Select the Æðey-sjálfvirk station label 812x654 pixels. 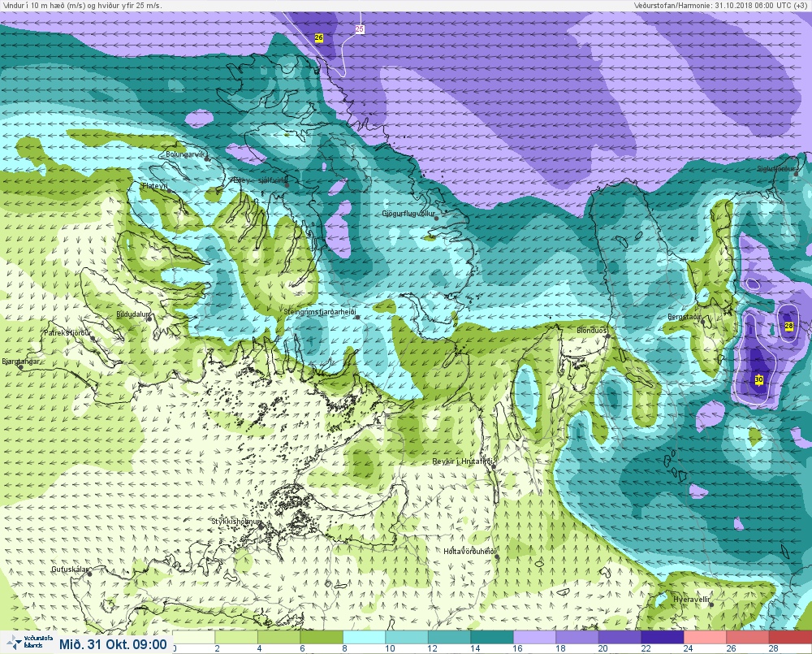260,180
